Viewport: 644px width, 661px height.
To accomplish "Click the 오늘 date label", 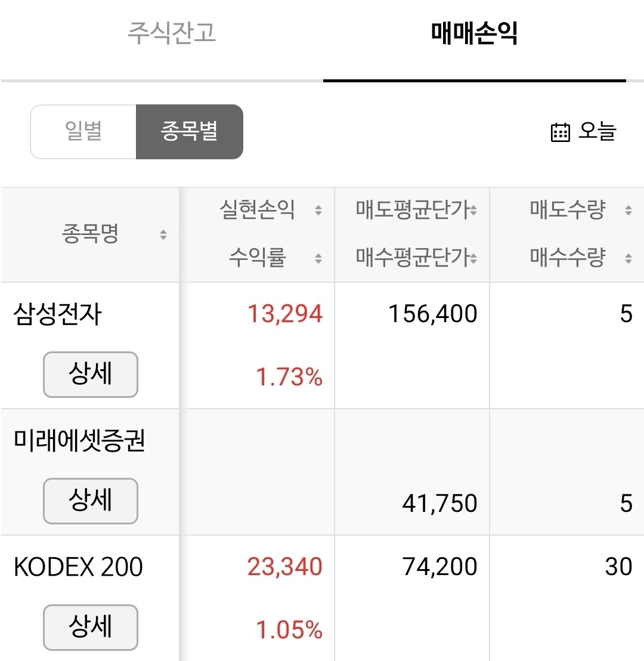I will point(597,132).
